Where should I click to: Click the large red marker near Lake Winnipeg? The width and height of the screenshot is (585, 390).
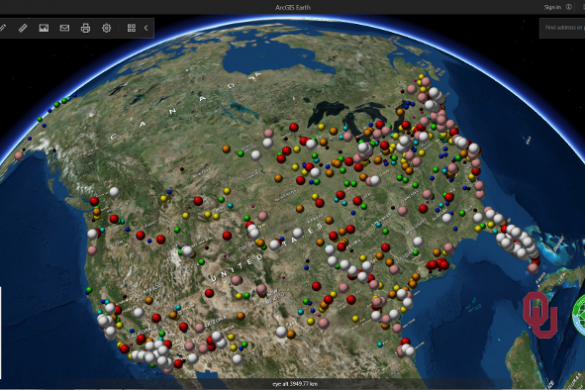point(294,128)
